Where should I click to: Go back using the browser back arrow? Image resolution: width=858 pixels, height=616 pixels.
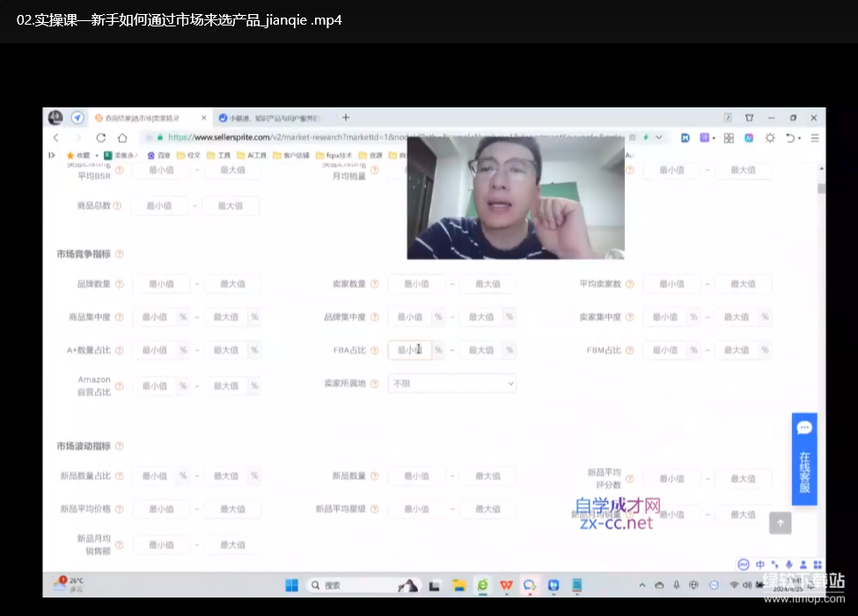(55, 138)
